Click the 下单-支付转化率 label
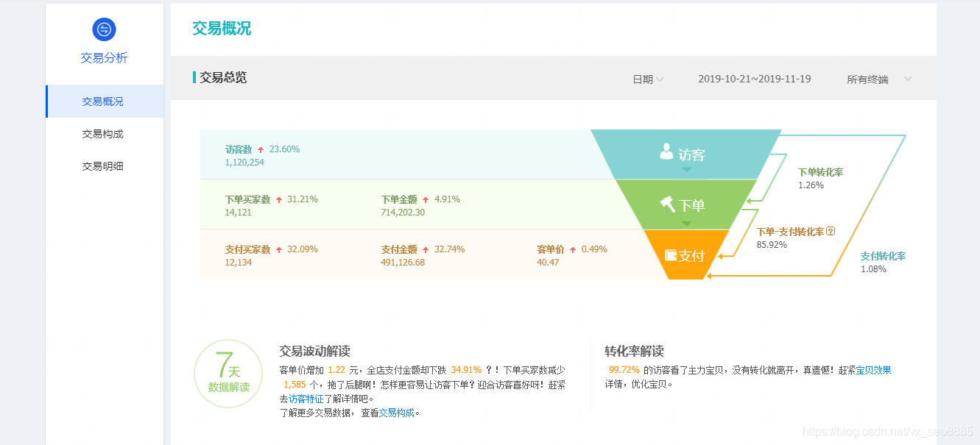 790,231
